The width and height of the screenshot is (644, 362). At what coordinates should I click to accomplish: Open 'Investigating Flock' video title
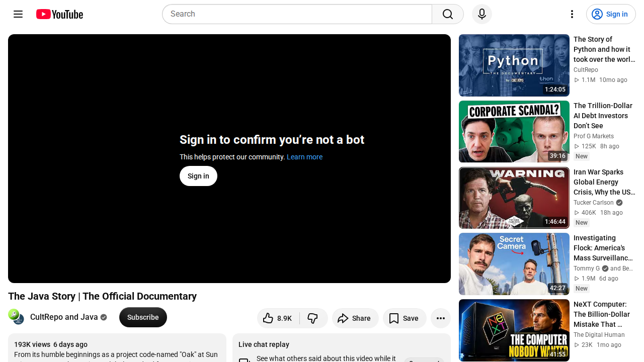tap(604, 248)
